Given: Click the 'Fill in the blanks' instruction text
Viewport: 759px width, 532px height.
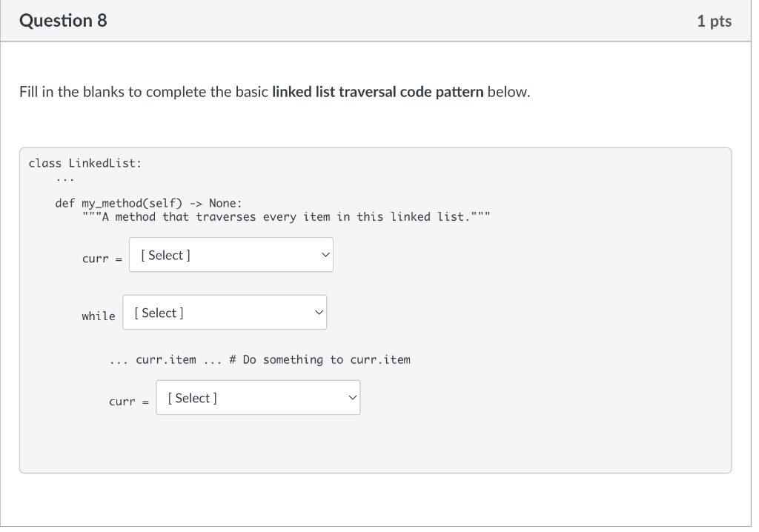Looking at the screenshot, I should [x=145, y=93].
